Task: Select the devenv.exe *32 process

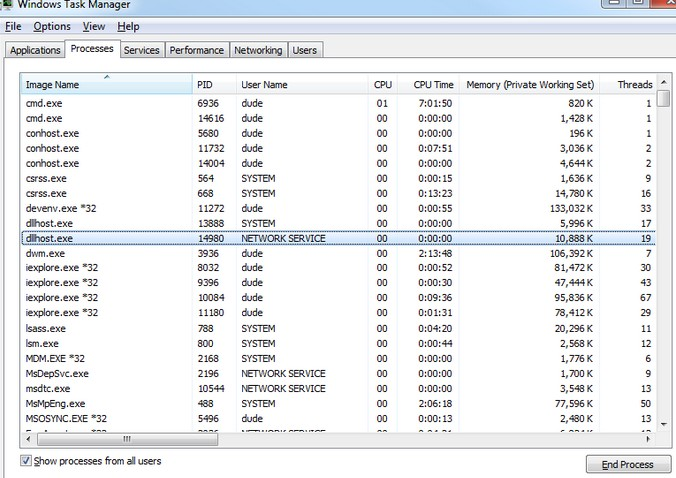Action: tap(338, 209)
